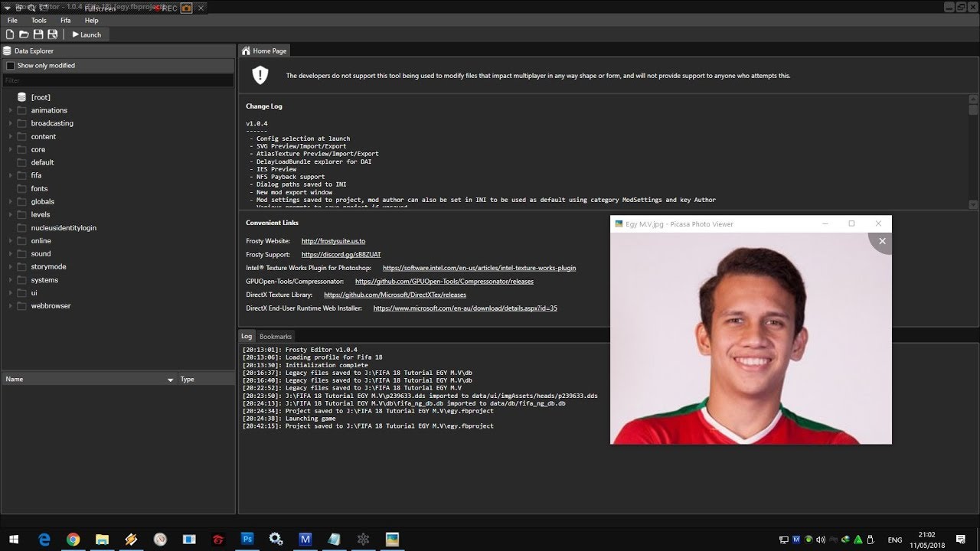
Task: Click the shield warning icon
Action: (260, 75)
